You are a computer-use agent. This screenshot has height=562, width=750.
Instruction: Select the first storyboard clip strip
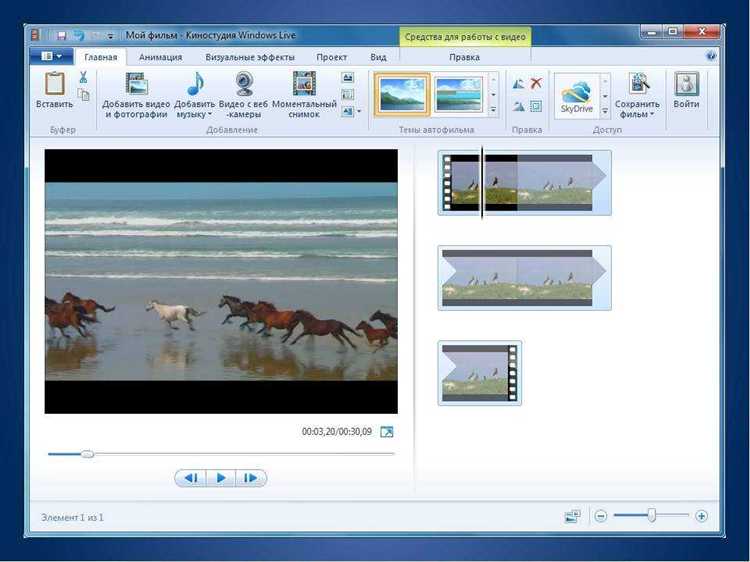[524, 183]
